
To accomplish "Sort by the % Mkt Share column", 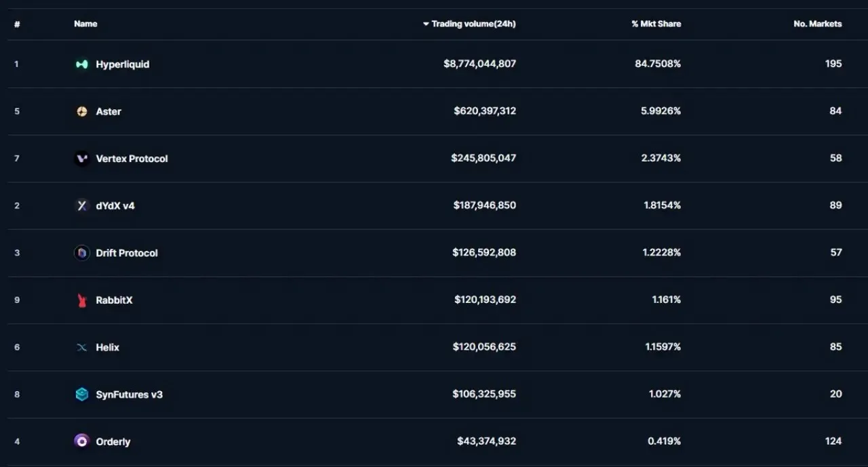I will pos(656,24).
